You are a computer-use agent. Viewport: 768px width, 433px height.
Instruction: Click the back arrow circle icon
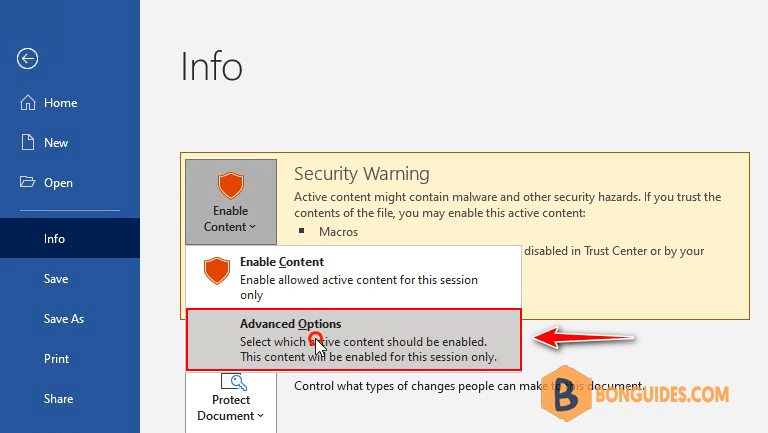point(27,59)
